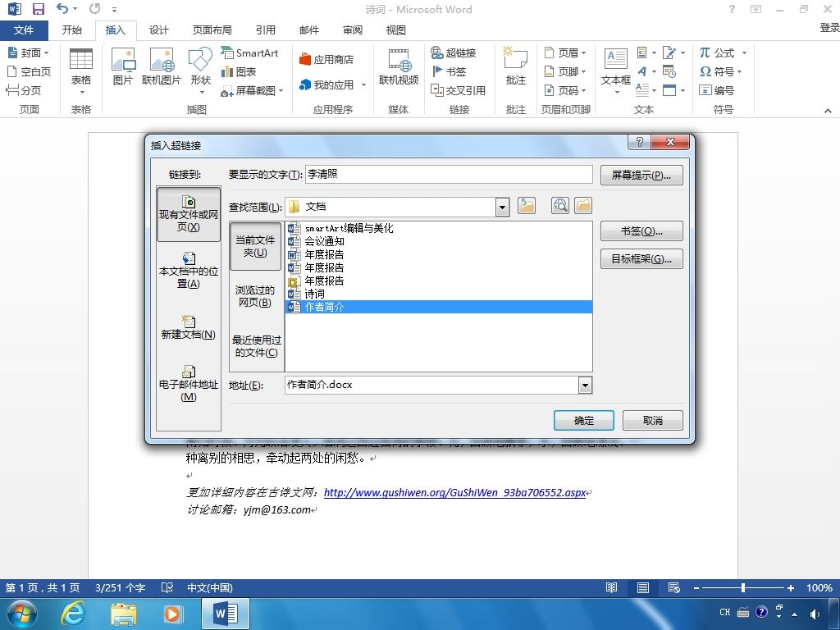This screenshot has width=840, height=630.
Task: Click the 要显示的文字 text field
Action: click(449, 175)
